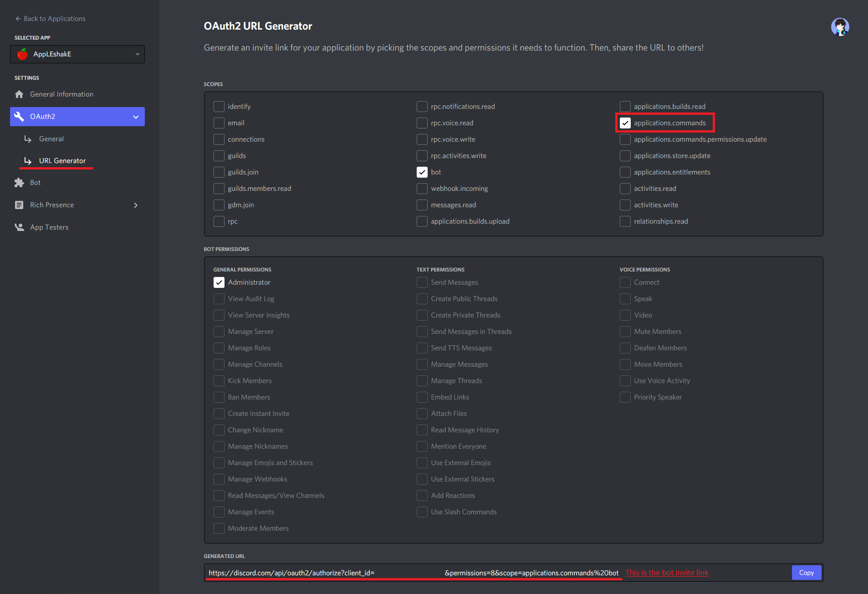This screenshot has height=594, width=868.
Task: Click the back arrow to Applications
Action: coord(18,19)
